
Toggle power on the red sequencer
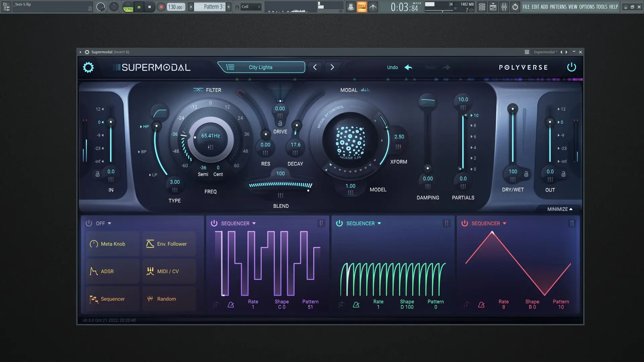(464, 223)
